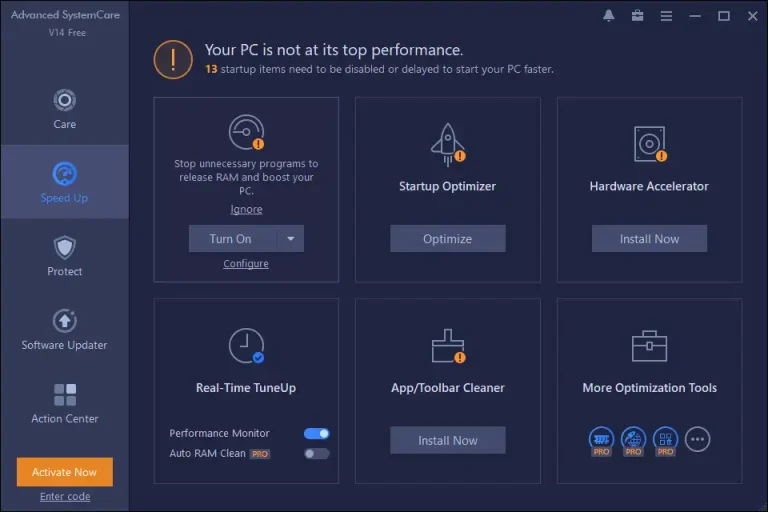The height and width of the screenshot is (512, 768).
Task: Click the Turbo Boost gauge icon
Action: click(x=246, y=132)
